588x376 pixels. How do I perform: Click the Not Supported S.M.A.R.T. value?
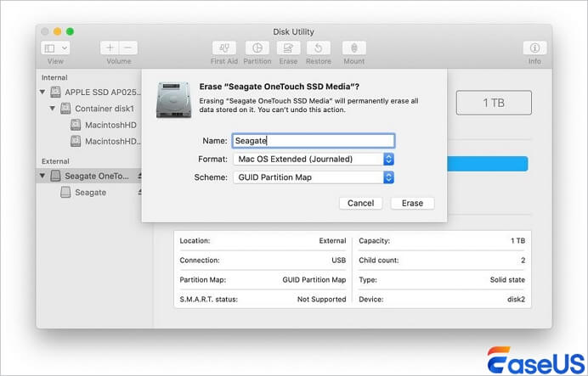coord(322,300)
